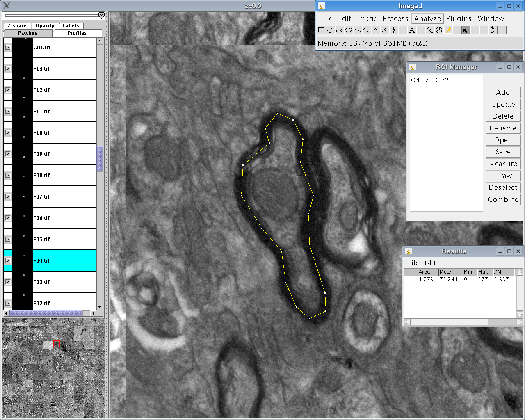Choose the Color picker eyedropper tool
The image size is (525, 420).
tap(448, 30)
